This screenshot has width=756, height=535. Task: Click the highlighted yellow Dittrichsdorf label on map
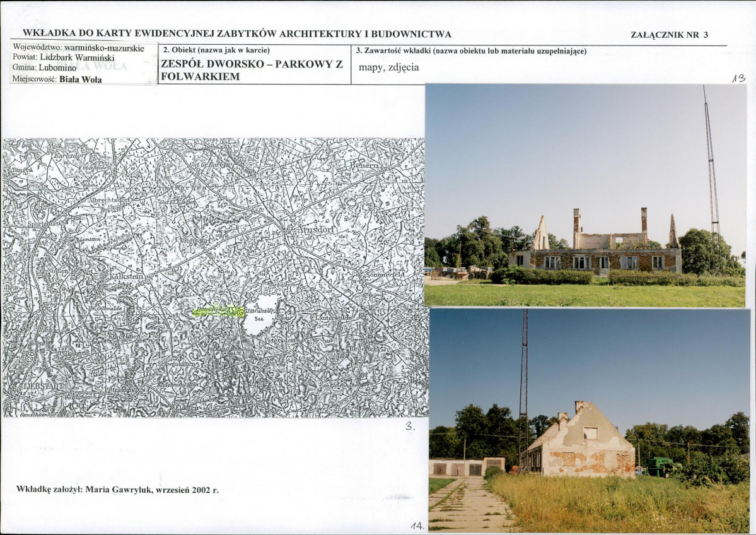(218, 312)
